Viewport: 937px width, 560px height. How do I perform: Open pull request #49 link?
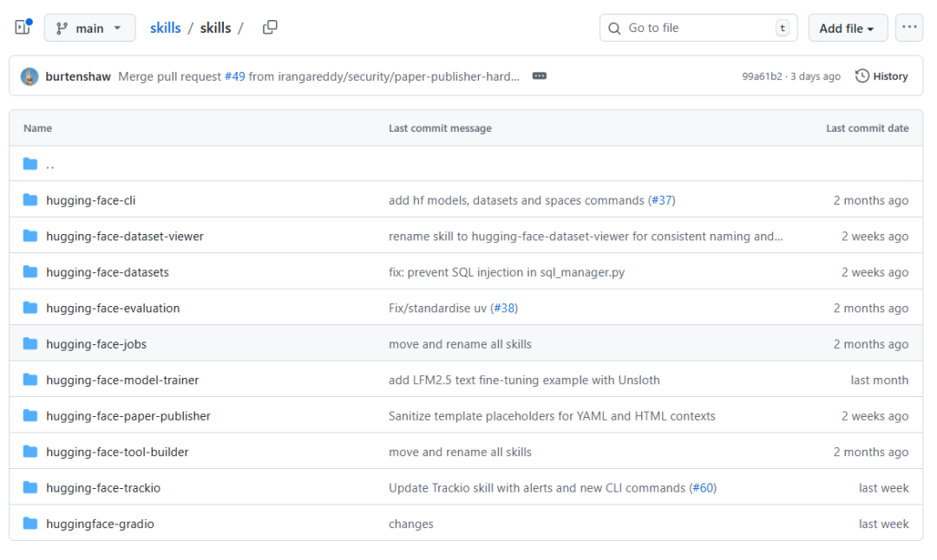click(x=234, y=76)
